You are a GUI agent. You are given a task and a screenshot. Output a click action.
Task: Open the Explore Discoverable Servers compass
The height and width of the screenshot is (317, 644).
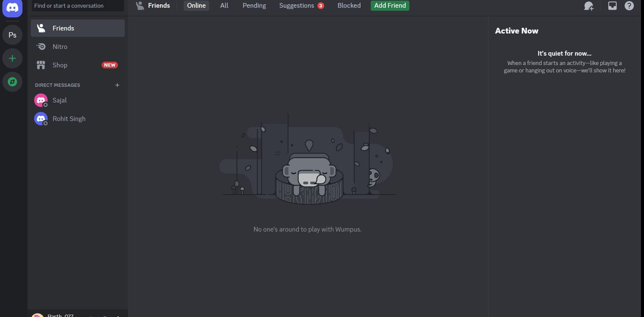[x=12, y=82]
